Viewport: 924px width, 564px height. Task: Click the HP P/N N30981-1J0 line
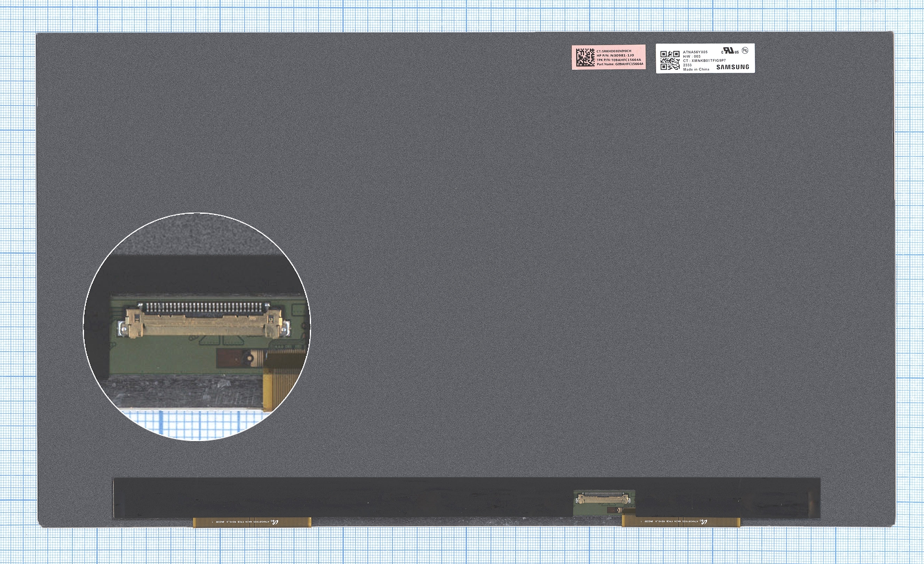click(x=615, y=56)
